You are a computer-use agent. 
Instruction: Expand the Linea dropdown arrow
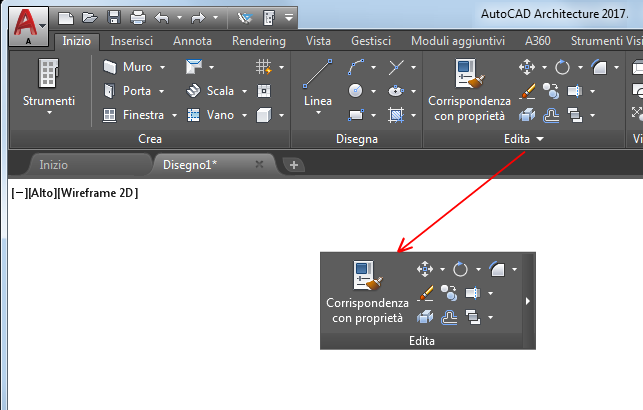click(318, 113)
